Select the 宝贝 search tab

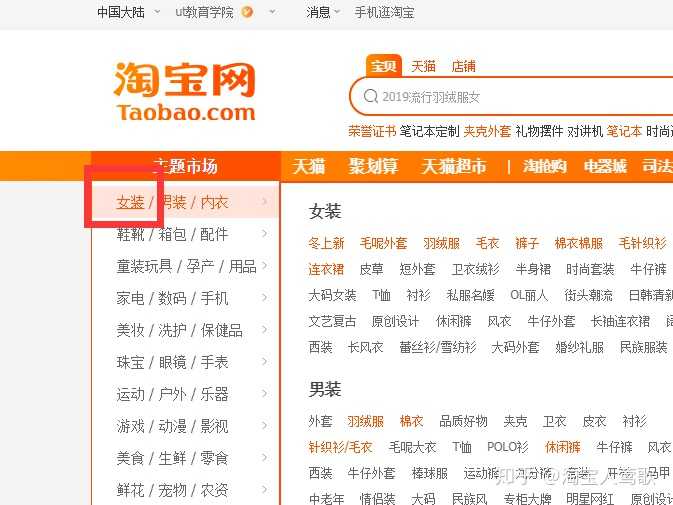(x=383, y=66)
